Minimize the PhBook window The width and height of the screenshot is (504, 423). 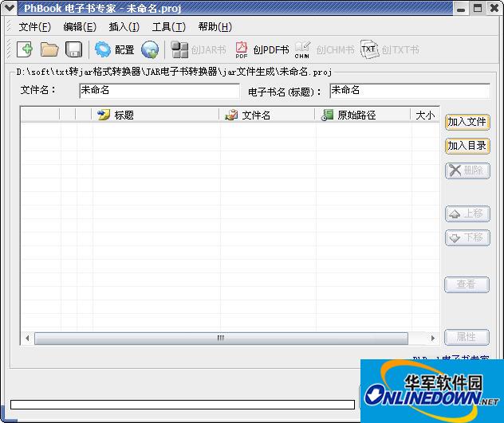(x=461, y=9)
